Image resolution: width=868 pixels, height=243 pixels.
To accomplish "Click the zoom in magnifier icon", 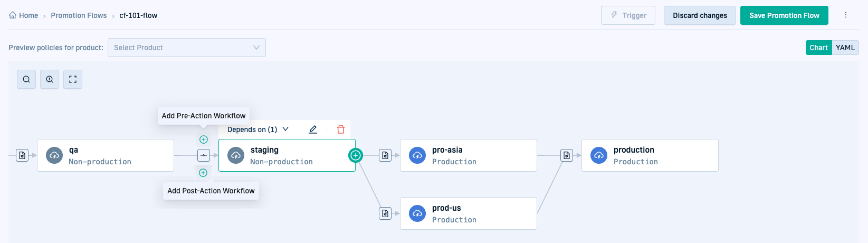I will coord(50,79).
